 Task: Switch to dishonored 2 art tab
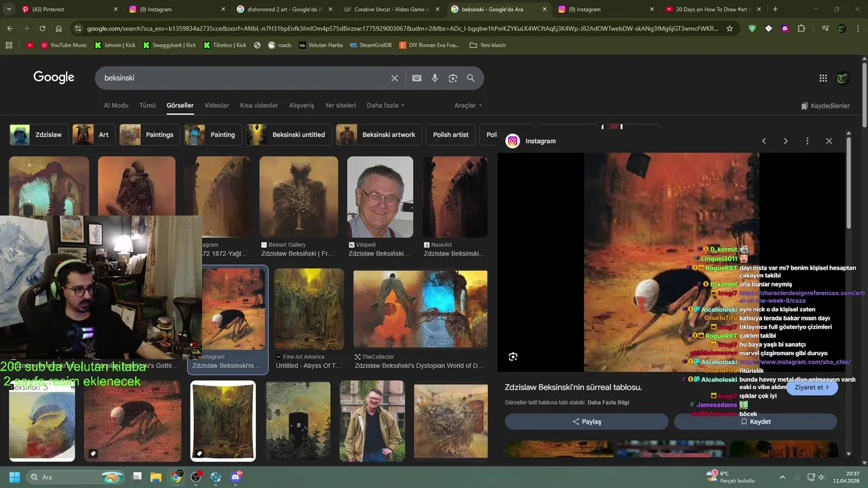click(283, 9)
